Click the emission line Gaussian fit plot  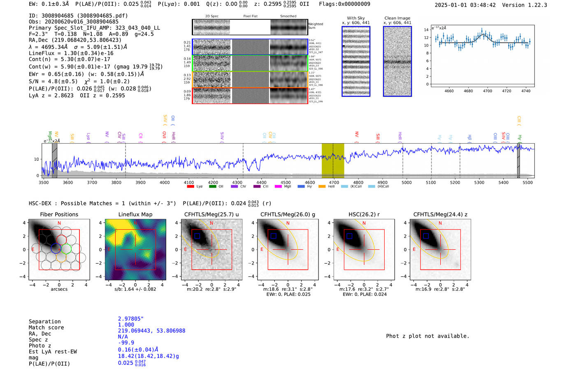[482, 56]
